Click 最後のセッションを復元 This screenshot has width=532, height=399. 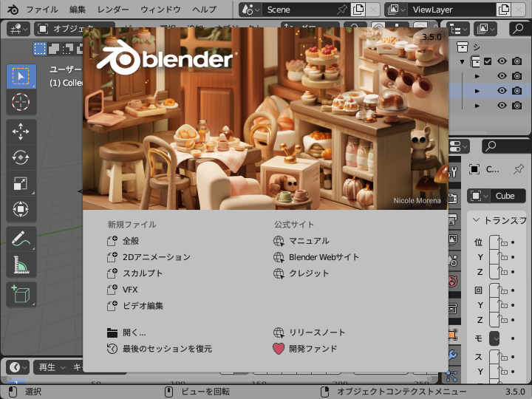click(x=159, y=349)
